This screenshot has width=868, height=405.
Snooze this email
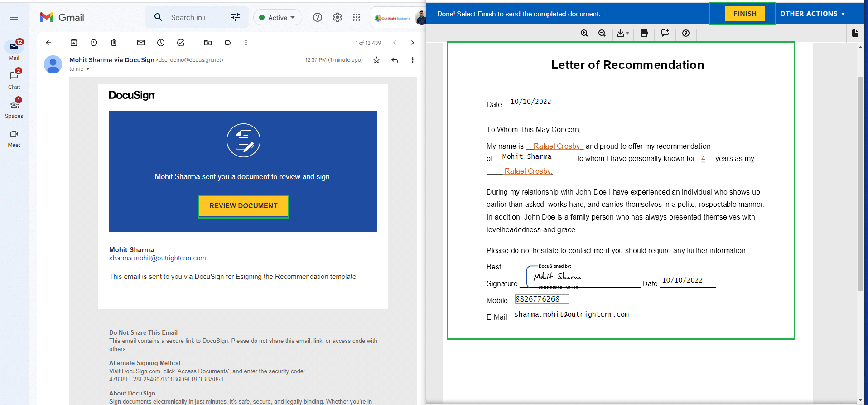161,43
